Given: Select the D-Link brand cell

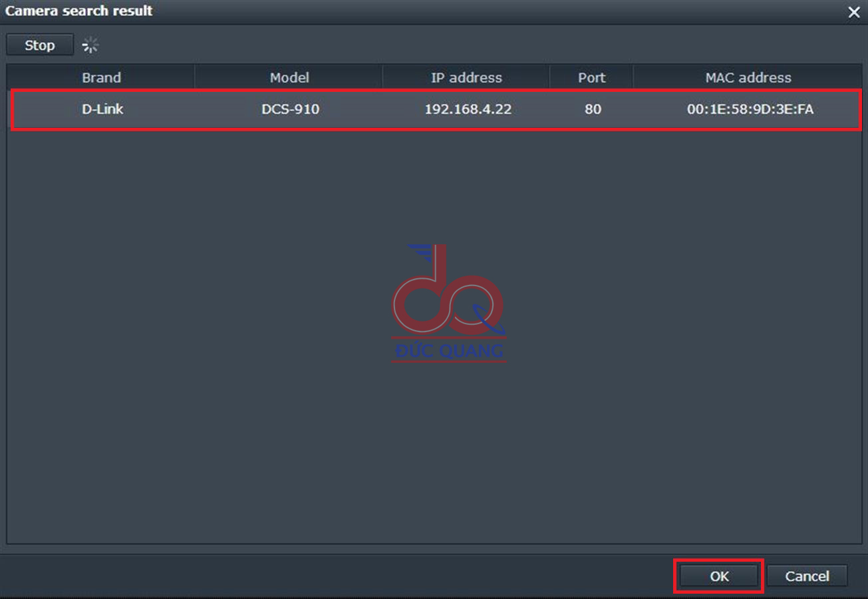Looking at the screenshot, I should 102,109.
